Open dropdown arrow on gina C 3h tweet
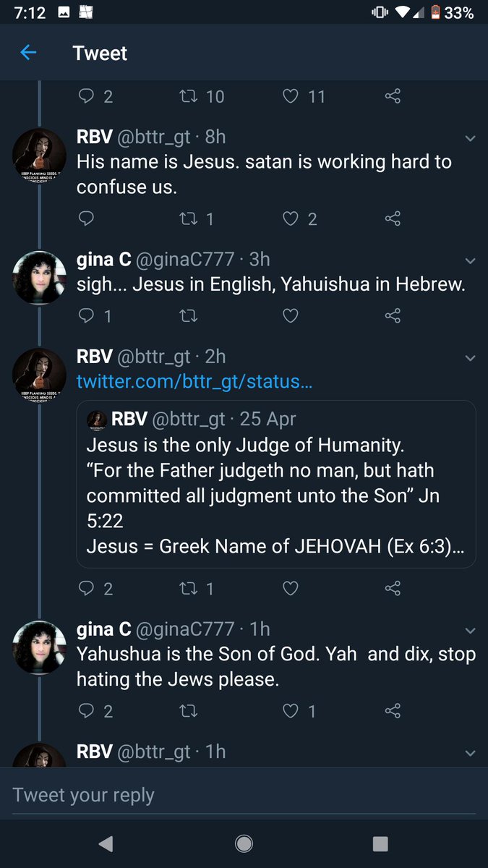The height and width of the screenshot is (868, 488). 470,260
